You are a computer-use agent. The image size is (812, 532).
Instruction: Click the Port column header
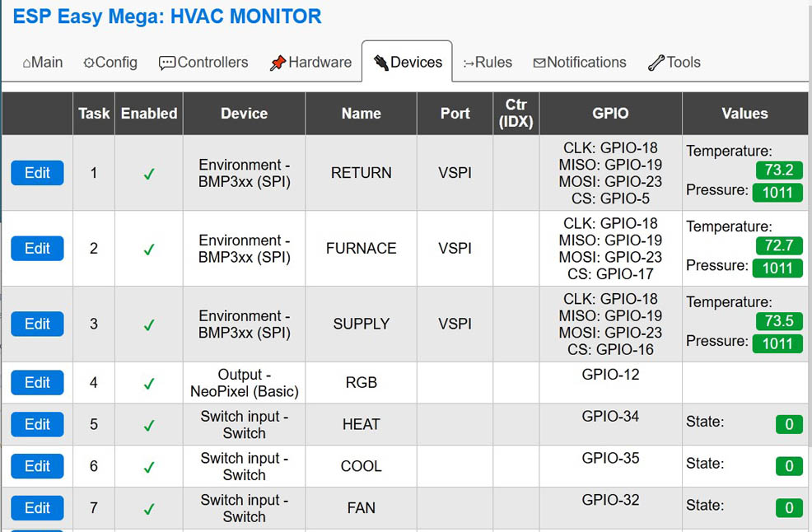click(455, 114)
